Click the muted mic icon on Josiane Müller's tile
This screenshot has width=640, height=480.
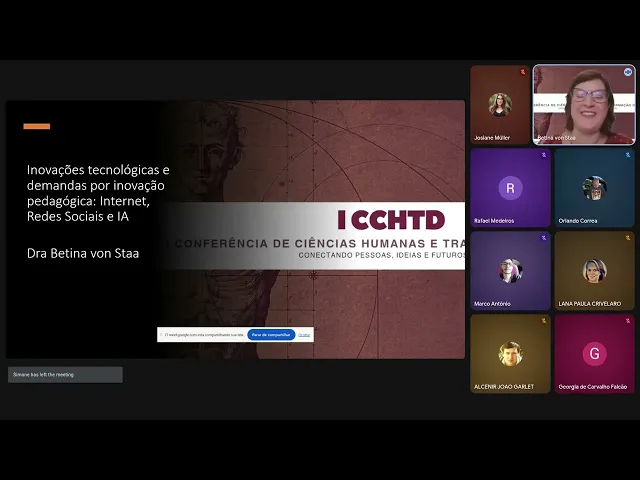[x=522, y=72]
